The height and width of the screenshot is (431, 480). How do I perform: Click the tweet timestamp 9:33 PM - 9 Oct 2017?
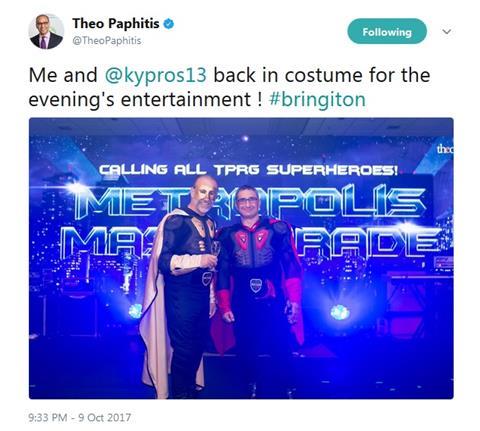(80, 418)
